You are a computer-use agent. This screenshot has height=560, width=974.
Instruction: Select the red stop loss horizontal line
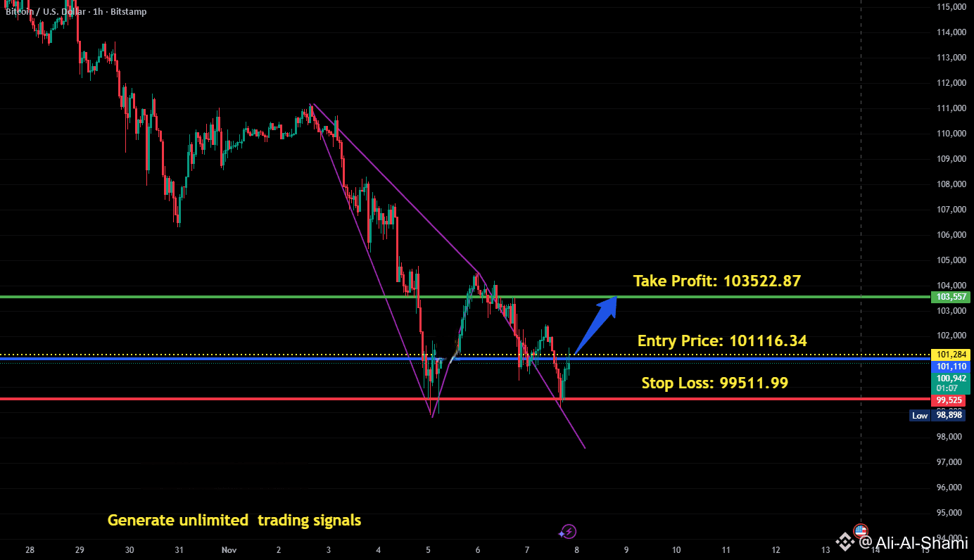(x=464, y=399)
